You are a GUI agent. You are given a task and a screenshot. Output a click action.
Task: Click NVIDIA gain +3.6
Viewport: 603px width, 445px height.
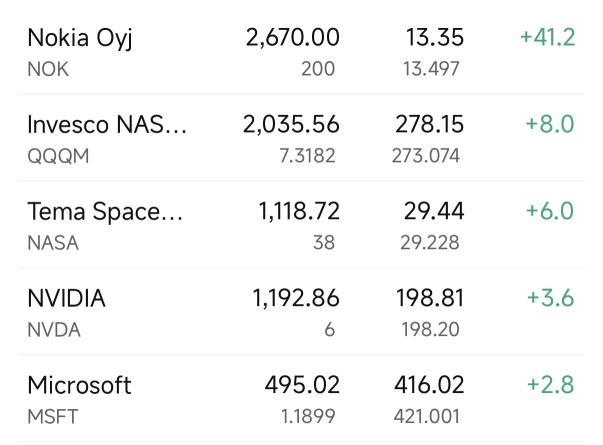[551, 298]
